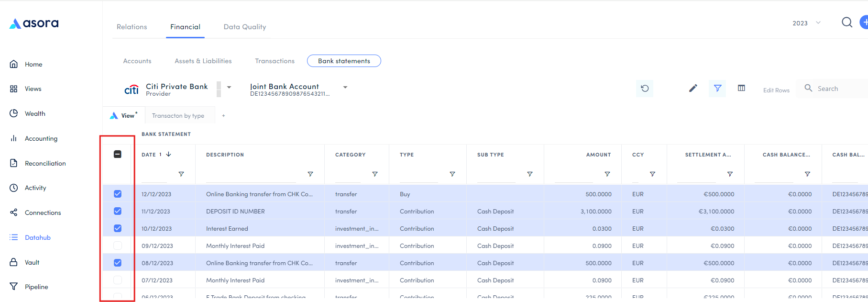Click the pencil edit icon

(x=693, y=89)
